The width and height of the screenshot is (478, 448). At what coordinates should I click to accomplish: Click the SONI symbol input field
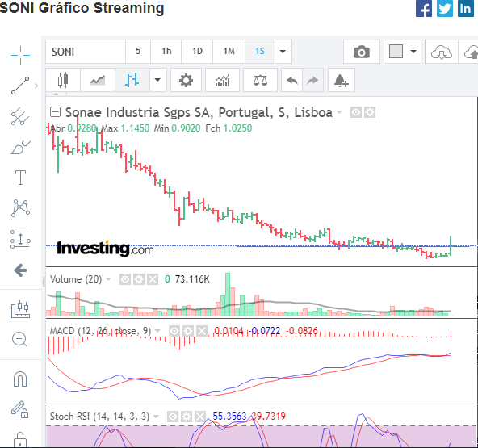[86, 52]
